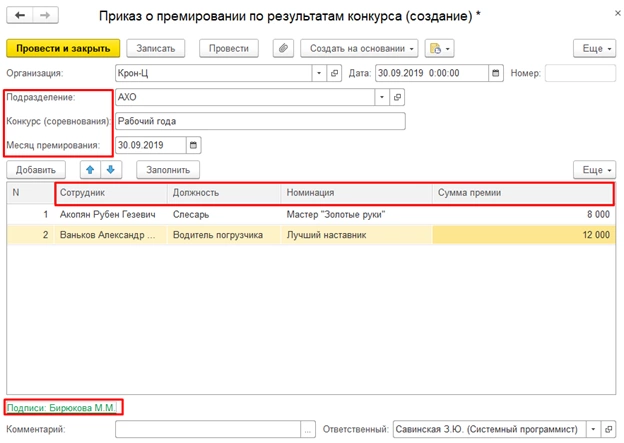Click the Конкурс field with Рабочий года
This screenshot has width=624, height=443.
pyautogui.click(x=260, y=121)
